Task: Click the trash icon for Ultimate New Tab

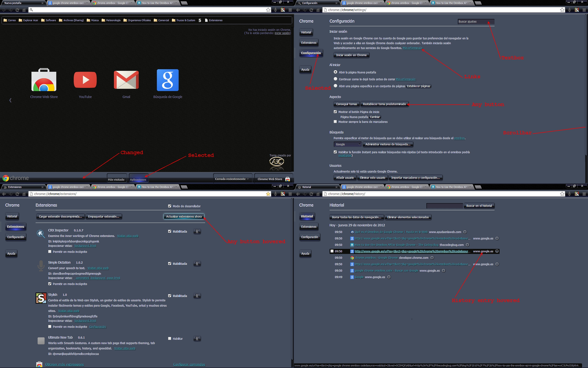Action: point(197,338)
